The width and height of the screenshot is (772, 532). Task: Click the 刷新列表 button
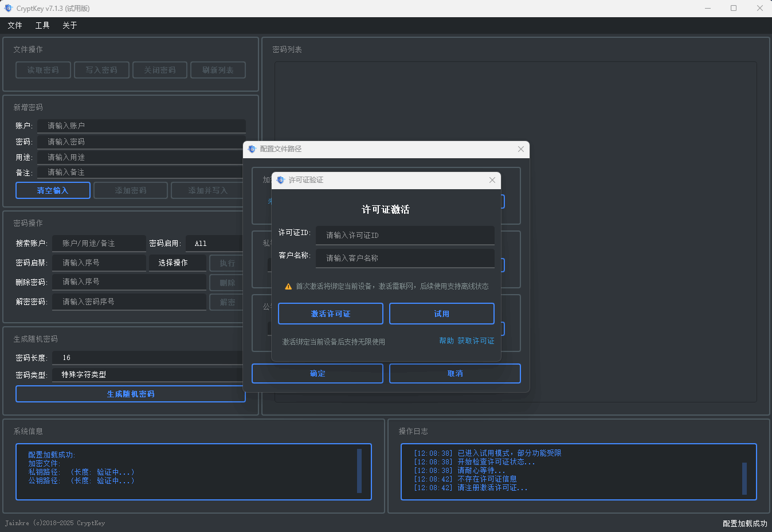coord(218,70)
